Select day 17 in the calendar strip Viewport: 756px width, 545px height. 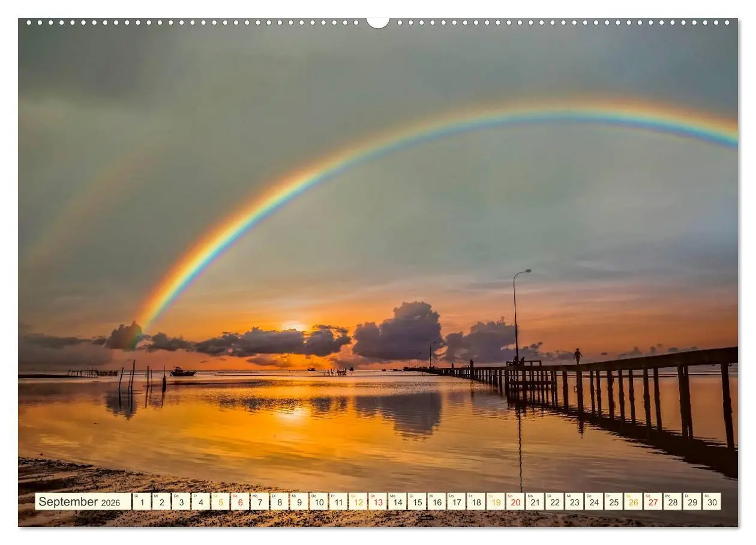click(x=456, y=502)
